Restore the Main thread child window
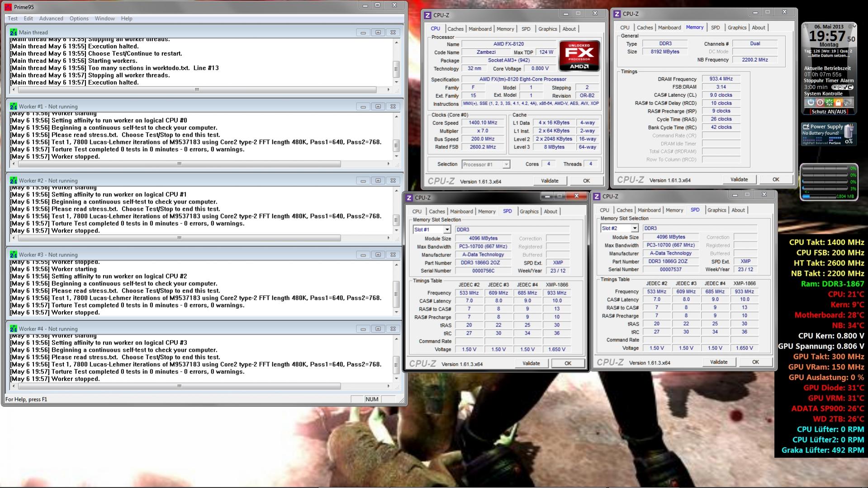868x488 pixels. click(x=378, y=32)
